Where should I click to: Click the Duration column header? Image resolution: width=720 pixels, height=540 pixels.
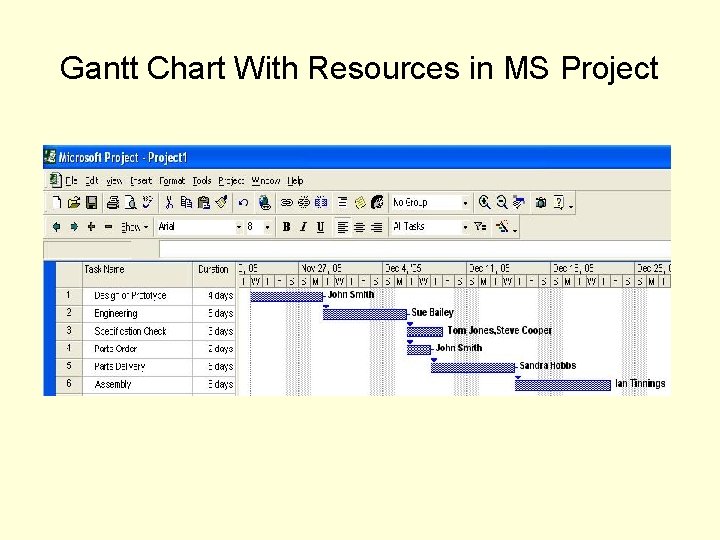click(x=214, y=274)
